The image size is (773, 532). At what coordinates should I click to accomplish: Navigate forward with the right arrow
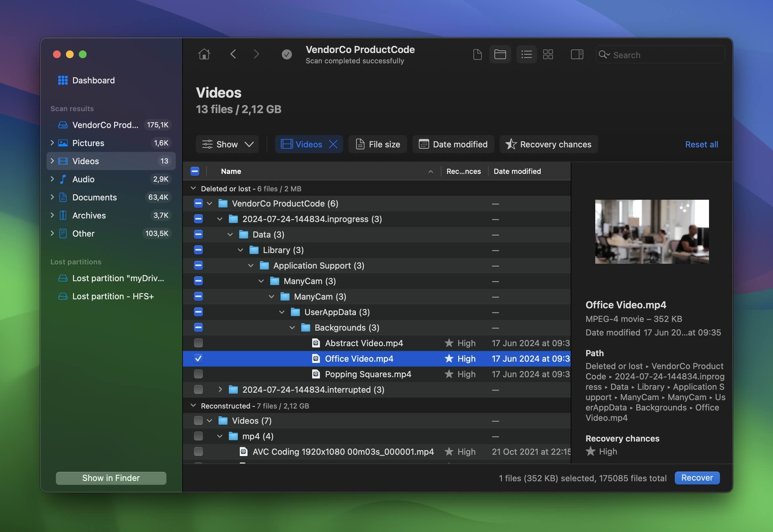[x=256, y=54]
